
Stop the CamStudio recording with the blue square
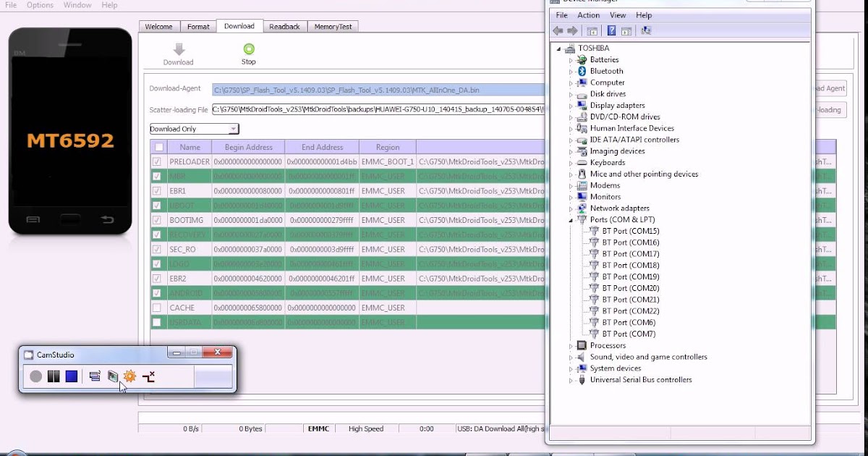(71, 376)
